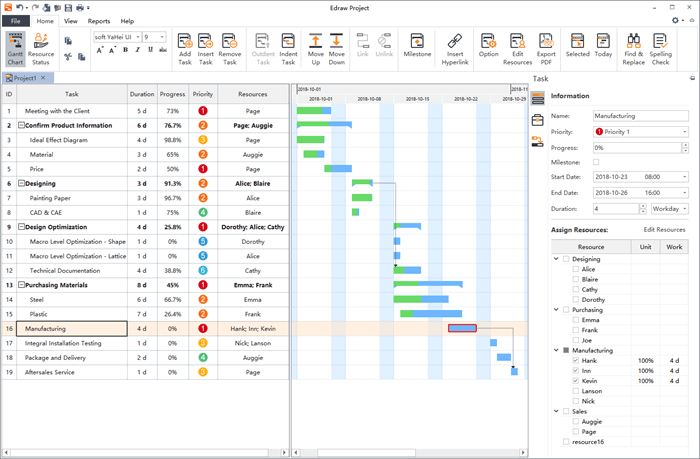Collapse the Purchasing Materials task group

(x=21, y=285)
